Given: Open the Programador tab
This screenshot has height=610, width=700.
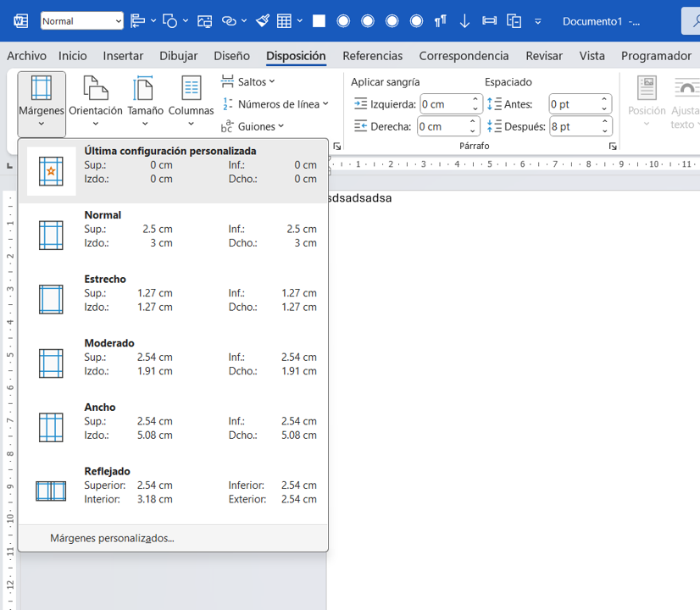Looking at the screenshot, I should (656, 56).
